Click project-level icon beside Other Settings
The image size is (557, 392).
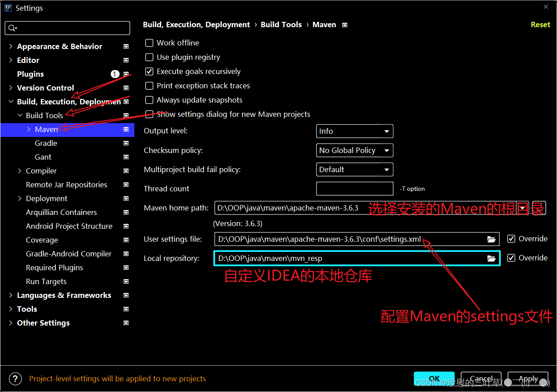[x=126, y=323]
